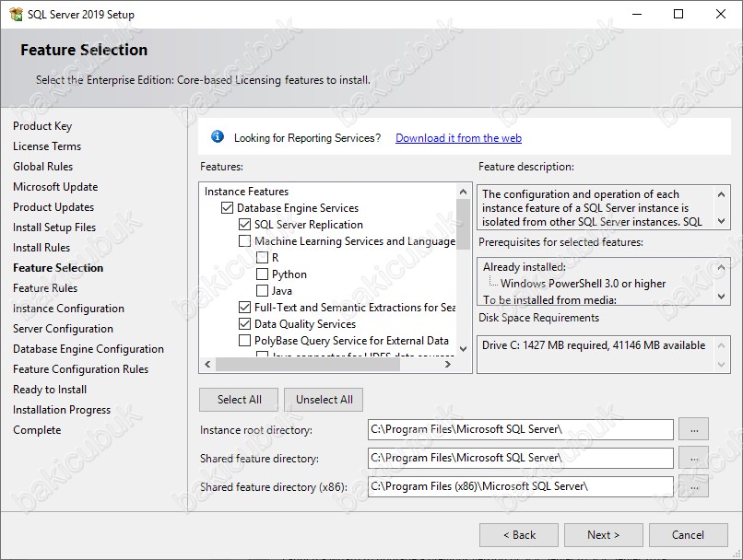Screen dimensions: 743x560
Task: Select the Server Configuration step
Action: [63, 329]
